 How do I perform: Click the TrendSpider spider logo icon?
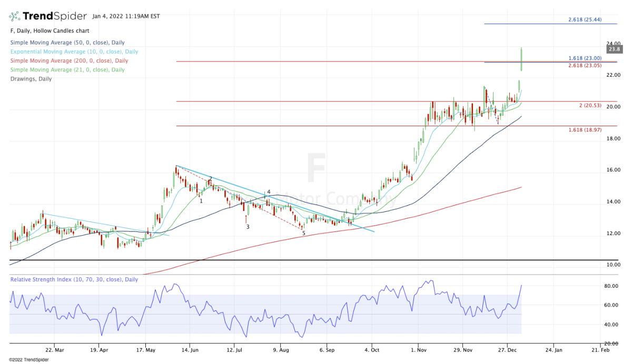[x=16, y=16]
